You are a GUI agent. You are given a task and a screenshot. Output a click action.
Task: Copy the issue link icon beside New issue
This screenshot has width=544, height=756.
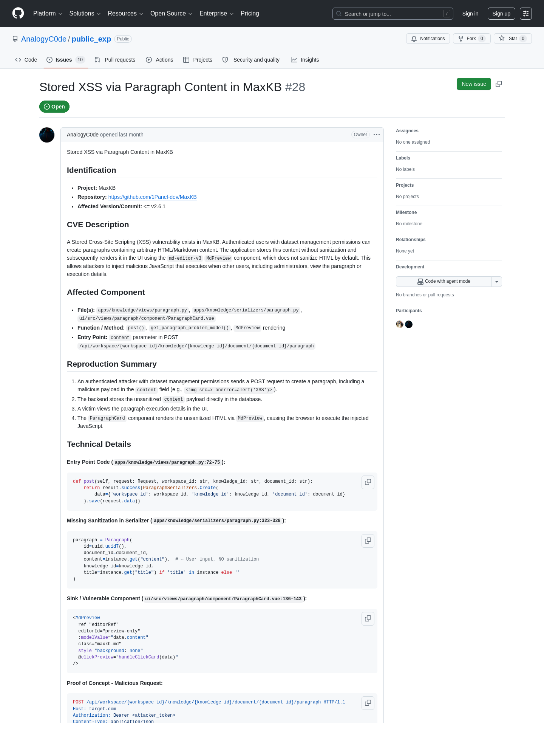tap(499, 84)
